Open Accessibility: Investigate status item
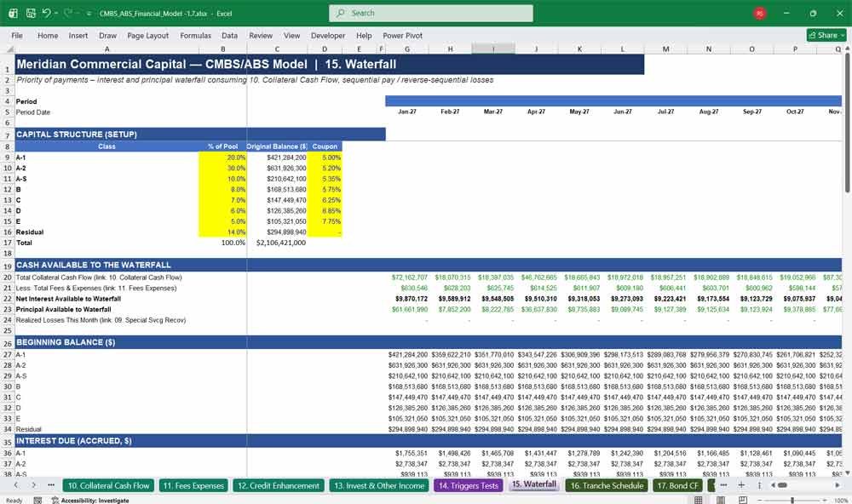Viewport: 852px width, 504px height. point(90,501)
